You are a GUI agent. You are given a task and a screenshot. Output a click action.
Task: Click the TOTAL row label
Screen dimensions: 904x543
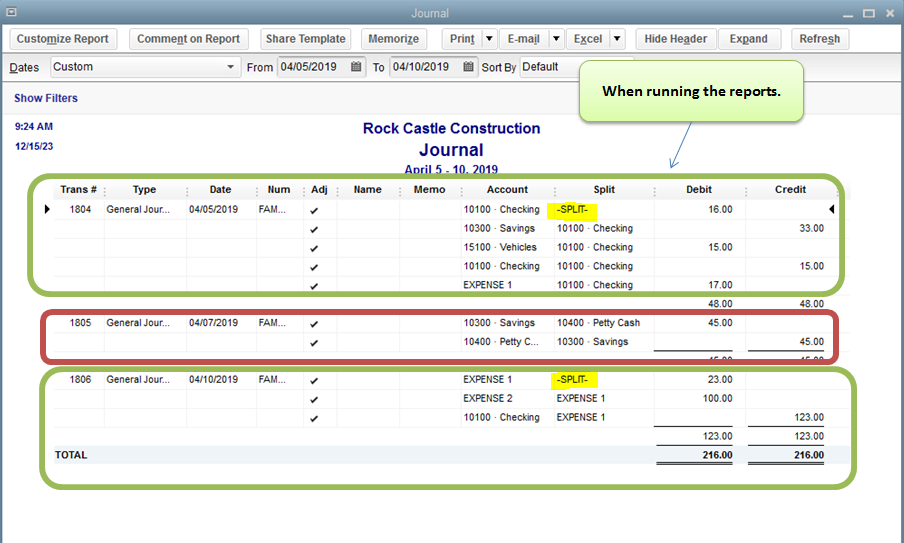pyautogui.click(x=71, y=455)
